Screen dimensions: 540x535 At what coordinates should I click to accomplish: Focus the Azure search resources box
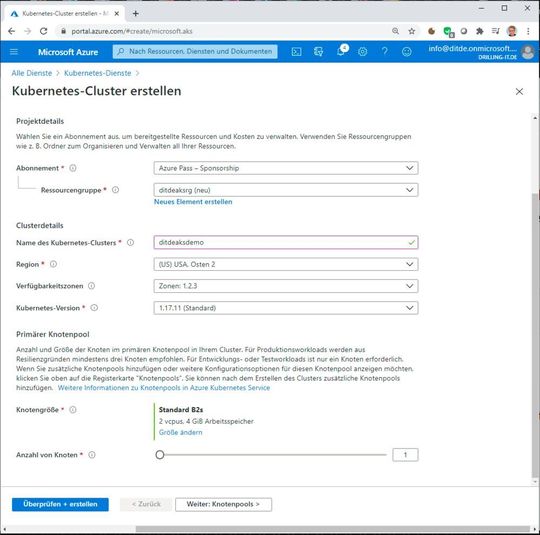tap(195, 52)
